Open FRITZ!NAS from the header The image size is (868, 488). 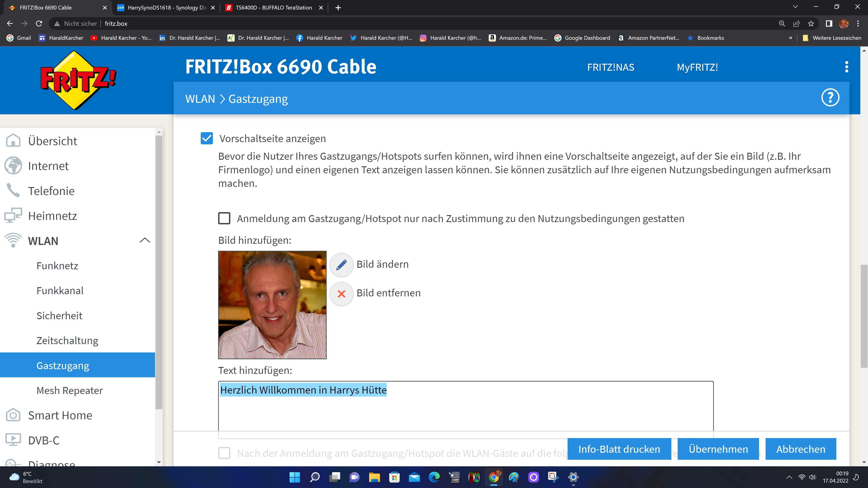click(611, 67)
